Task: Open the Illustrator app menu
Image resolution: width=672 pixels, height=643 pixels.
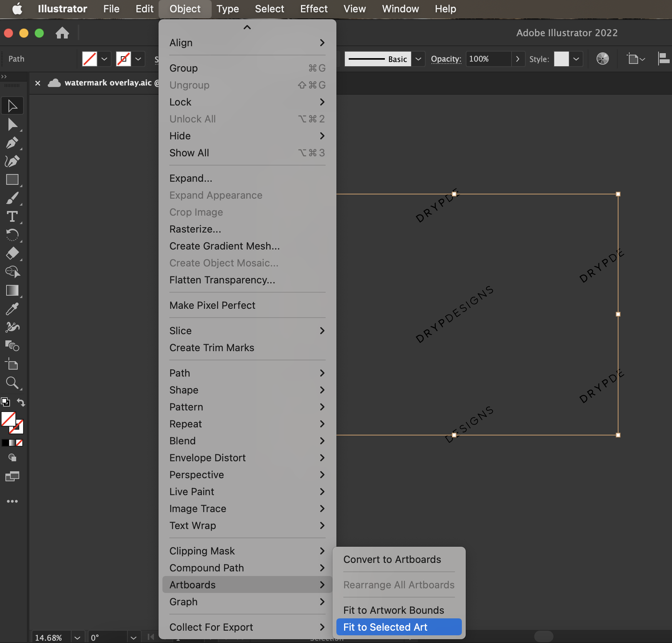Action: tap(62, 9)
